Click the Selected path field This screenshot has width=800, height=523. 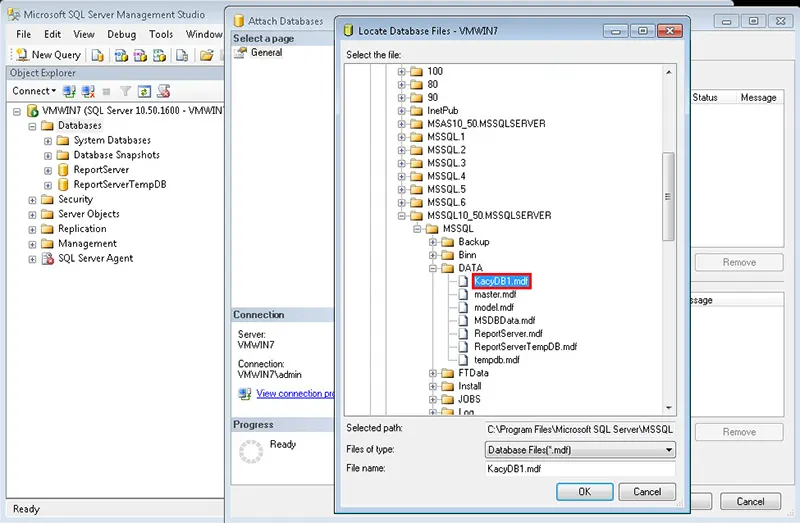point(580,430)
